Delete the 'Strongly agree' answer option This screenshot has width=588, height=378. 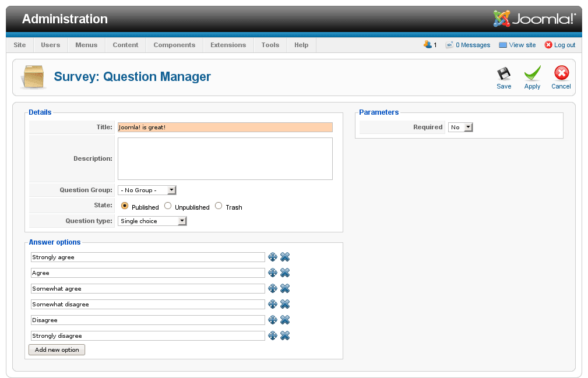pos(285,257)
